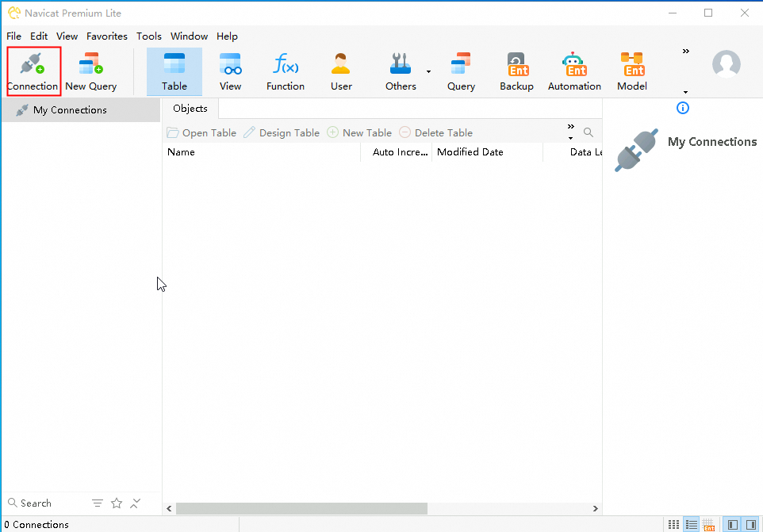
Task: Switch to list view mode
Action: click(691, 524)
